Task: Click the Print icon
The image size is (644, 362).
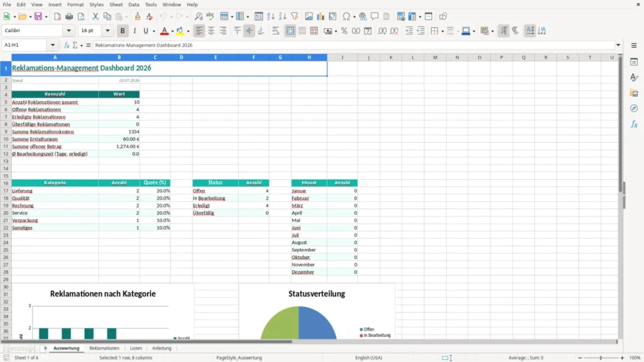Action: [x=69, y=16]
